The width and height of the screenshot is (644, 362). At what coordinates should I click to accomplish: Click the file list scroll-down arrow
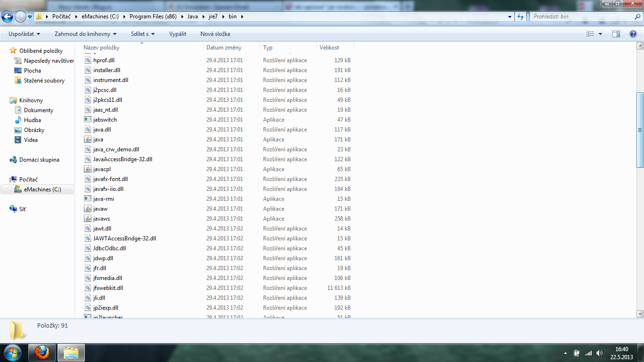click(640, 314)
